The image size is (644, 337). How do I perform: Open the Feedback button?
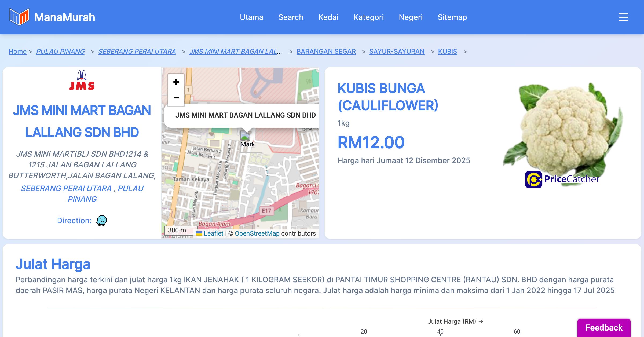click(x=604, y=328)
